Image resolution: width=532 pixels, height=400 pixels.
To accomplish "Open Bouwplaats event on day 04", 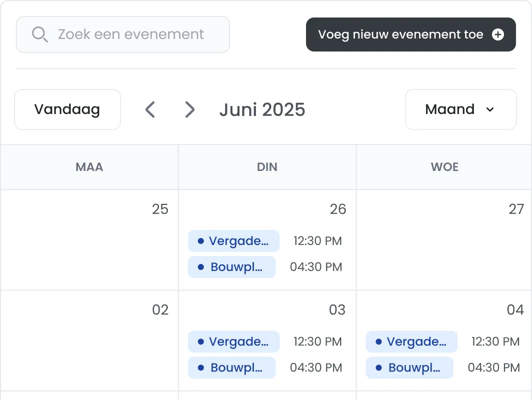I will tap(409, 368).
